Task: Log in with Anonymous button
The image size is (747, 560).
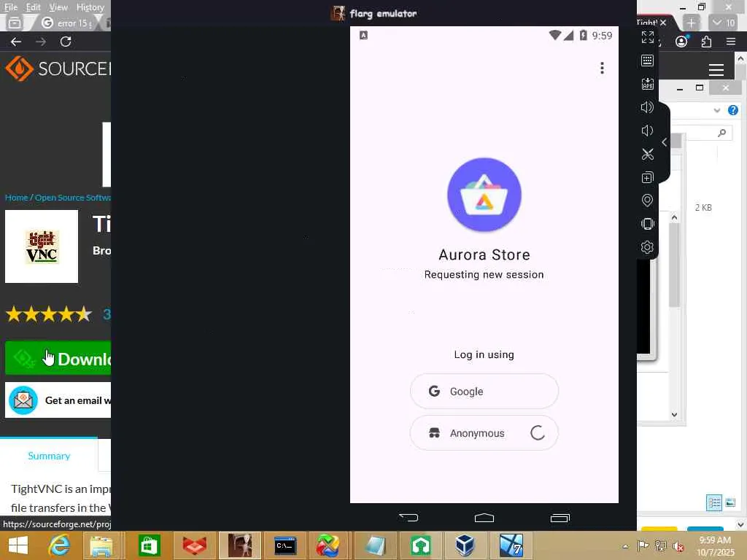Action: click(x=484, y=433)
